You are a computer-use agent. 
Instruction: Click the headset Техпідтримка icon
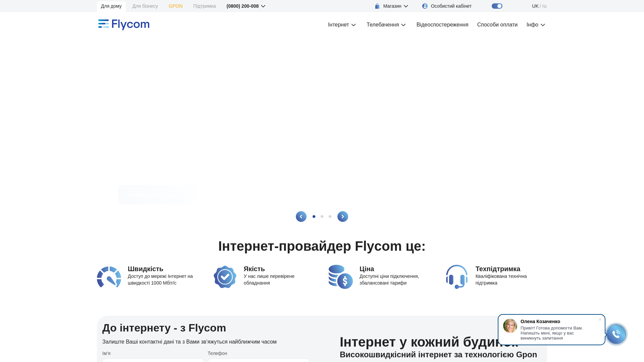(457, 277)
